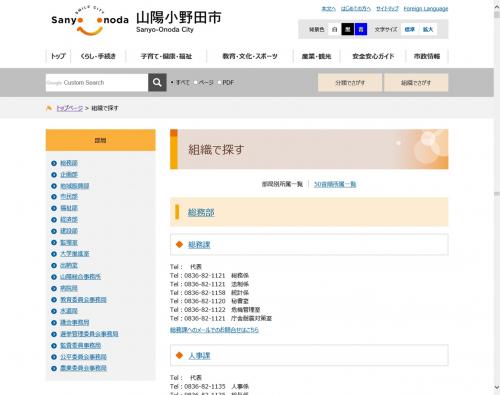
Task: Click the arrow bullet beside 企画部
Action: [x=54, y=175]
